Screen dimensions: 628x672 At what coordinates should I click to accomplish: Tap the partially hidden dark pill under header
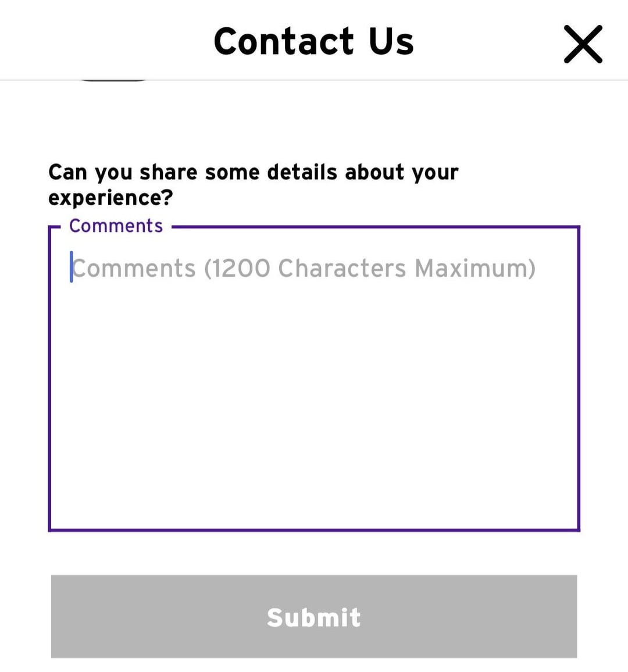click(x=114, y=79)
